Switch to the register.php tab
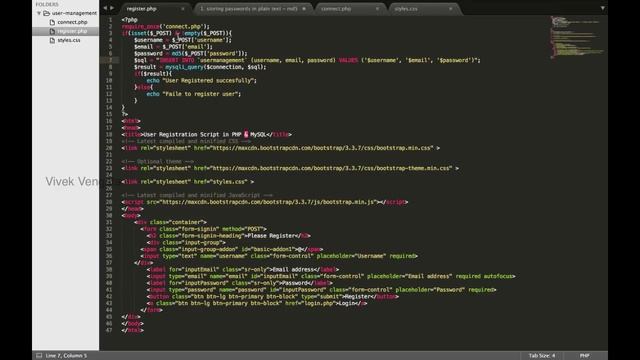 point(142,9)
